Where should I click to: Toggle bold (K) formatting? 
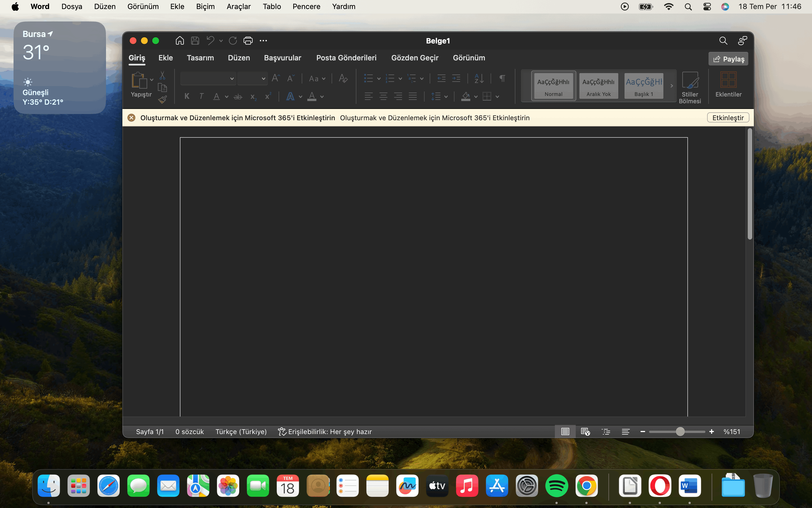pos(187,97)
